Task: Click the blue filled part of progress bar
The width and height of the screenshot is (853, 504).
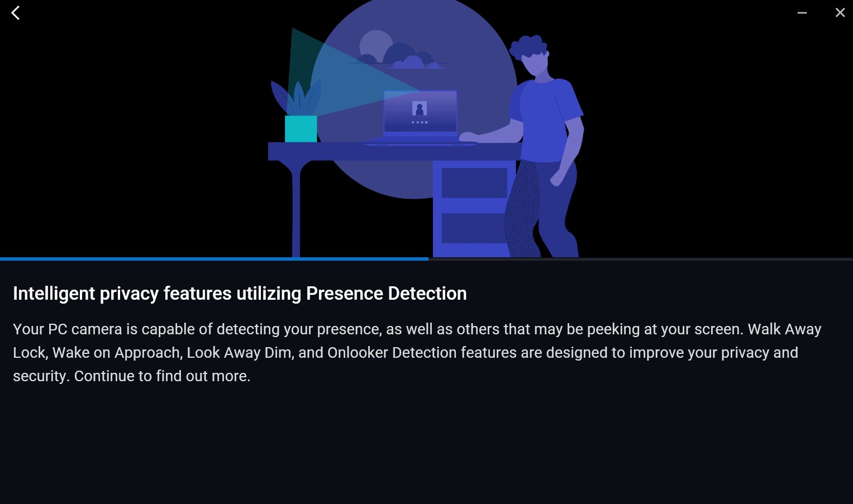Action: coord(214,259)
